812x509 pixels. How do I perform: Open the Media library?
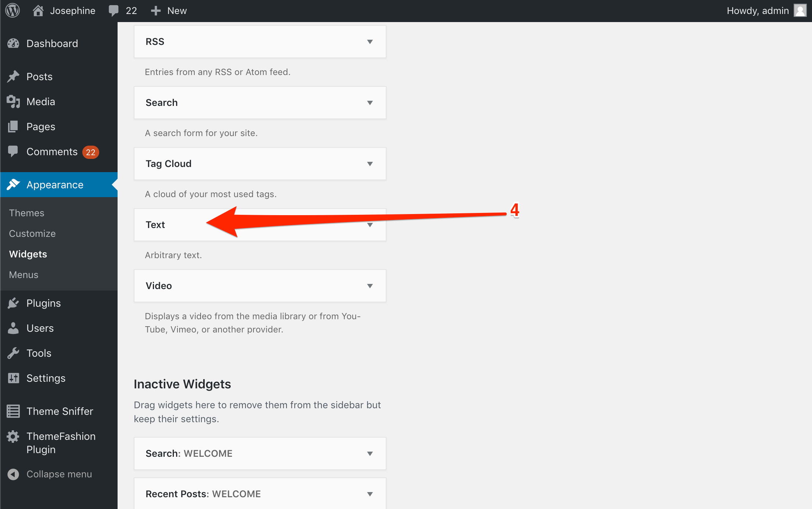(x=41, y=102)
